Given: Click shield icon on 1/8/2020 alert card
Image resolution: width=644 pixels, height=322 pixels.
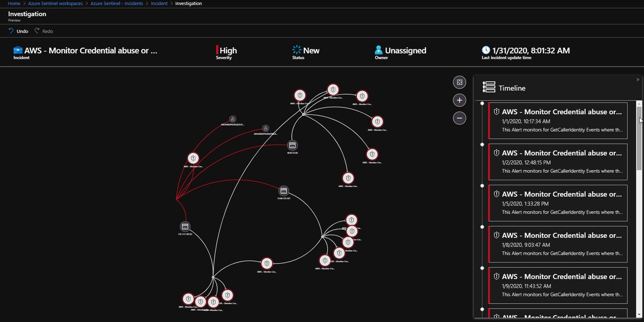Looking at the screenshot, I should point(496,236).
